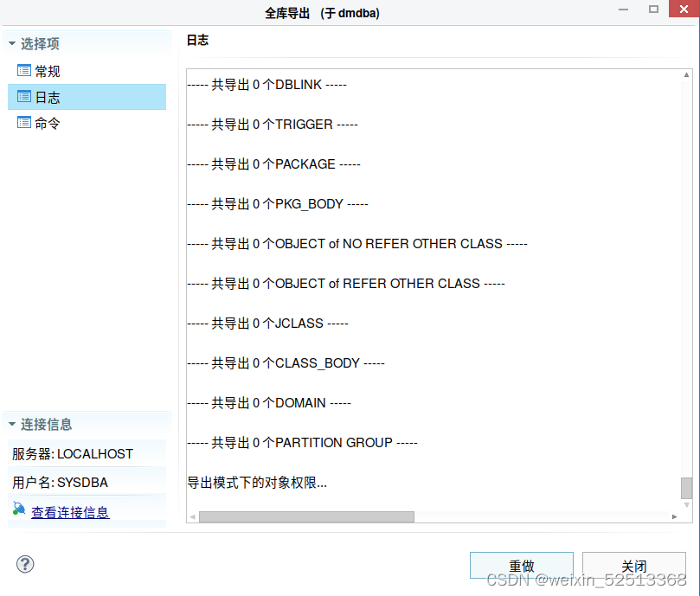
Task: Click the 服务器: LOCALHOST entry
Action: (x=71, y=453)
